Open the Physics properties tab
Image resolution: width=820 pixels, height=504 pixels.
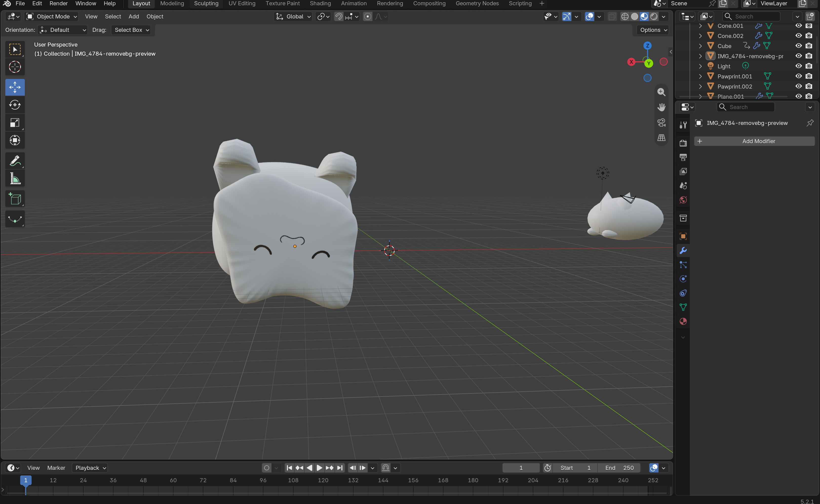[x=683, y=279]
